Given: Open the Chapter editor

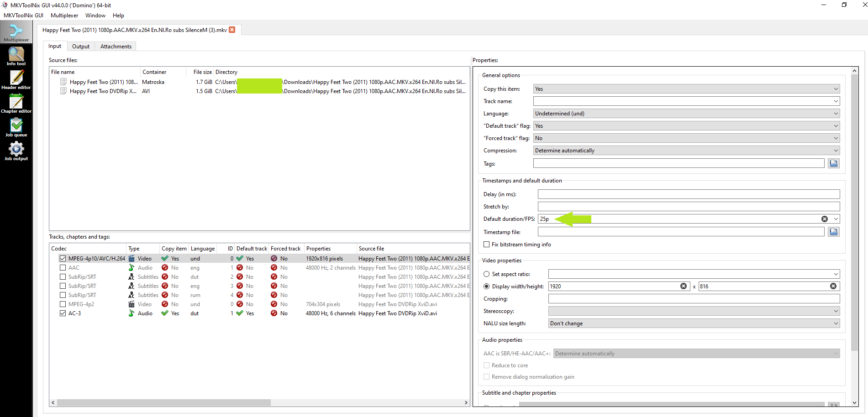Looking at the screenshot, I should [16, 104].
